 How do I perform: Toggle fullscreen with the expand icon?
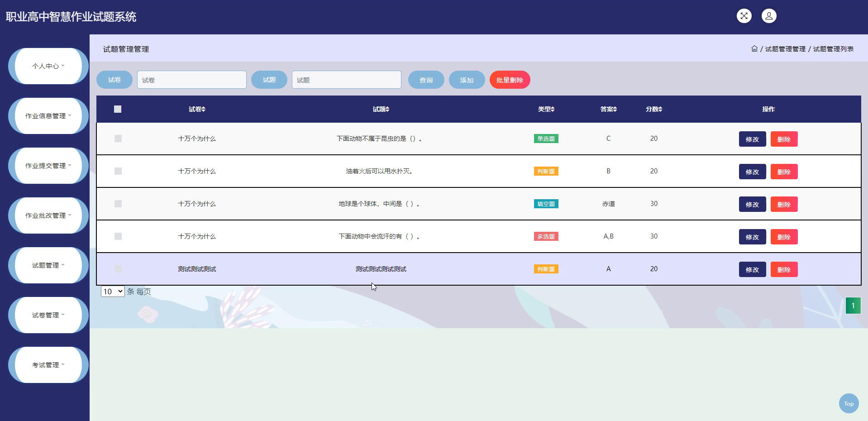point(744,16)
